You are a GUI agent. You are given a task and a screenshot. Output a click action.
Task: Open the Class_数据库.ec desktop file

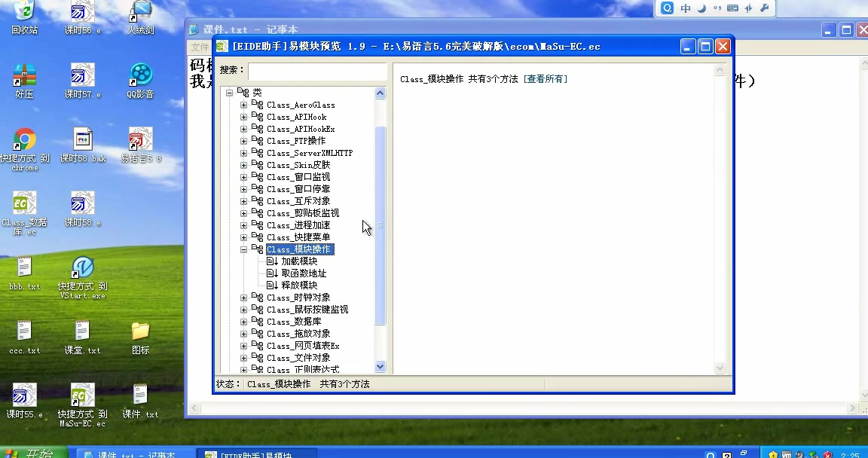[x=25, y=203]
